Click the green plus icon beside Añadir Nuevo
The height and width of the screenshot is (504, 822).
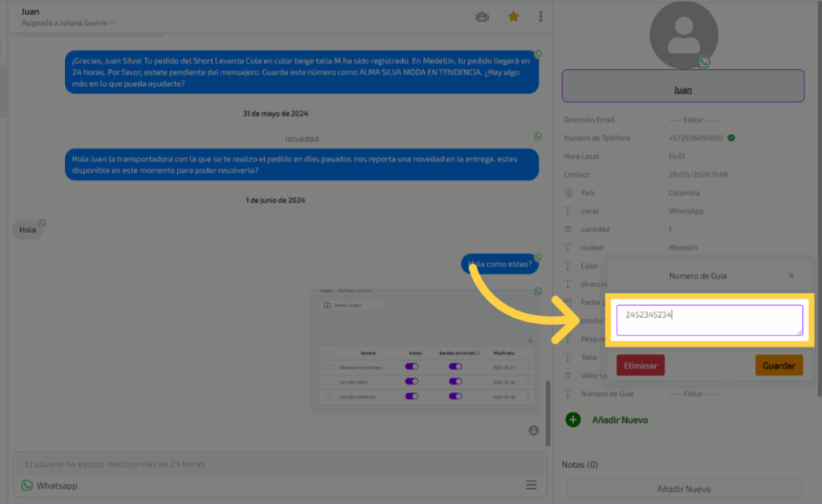pyautogui.click(x=572, y=419)
